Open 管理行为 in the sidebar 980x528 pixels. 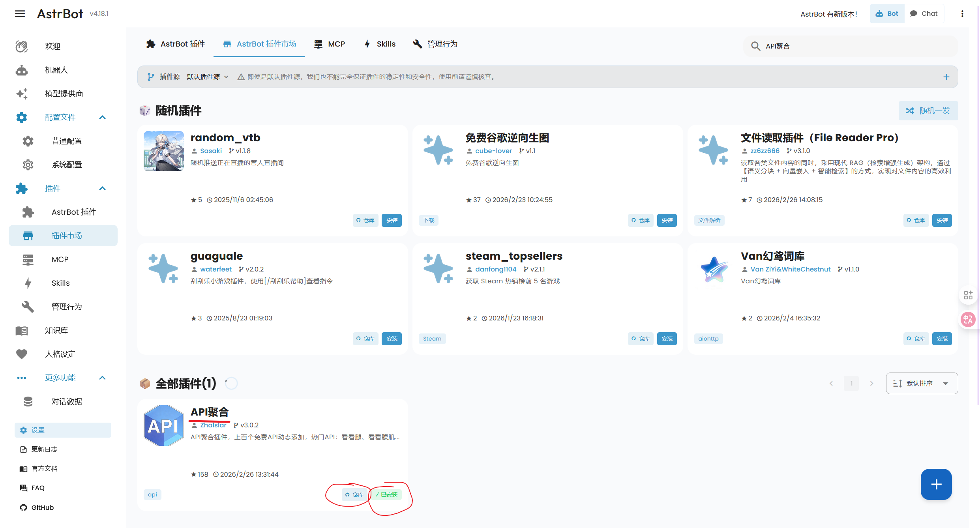tap(63, 307)
